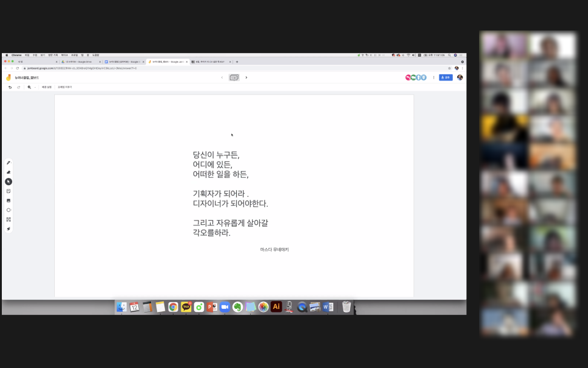
Task: Click the Wi-Fi status icon
Action: coord(408,55)
